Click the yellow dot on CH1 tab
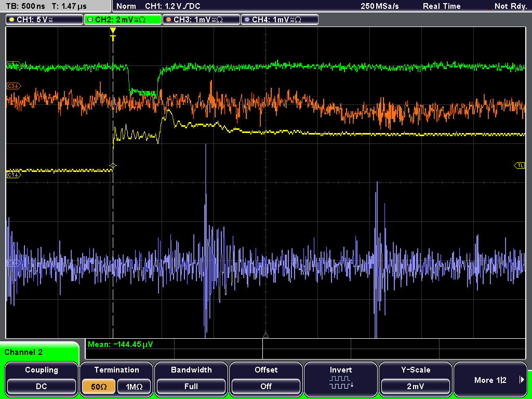532x399 pixels. tap(12, 20)
